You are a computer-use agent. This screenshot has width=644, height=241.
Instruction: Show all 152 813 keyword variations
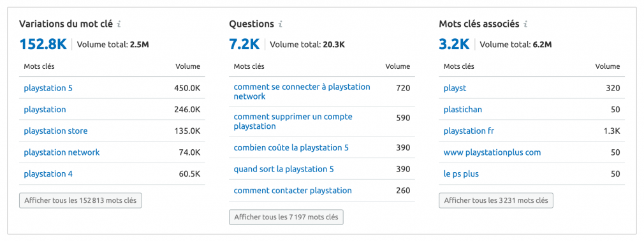tap(80, 201)
